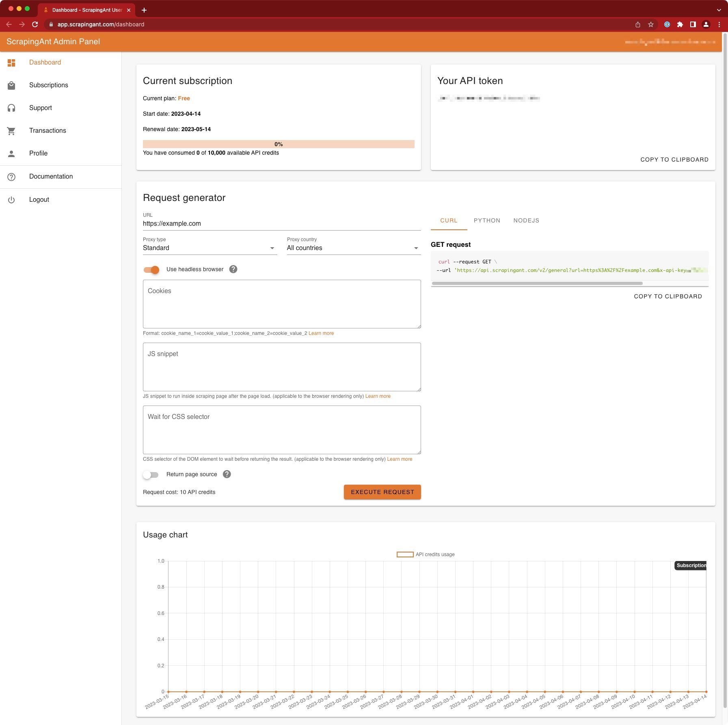Reload the page with refresh icon
728x725 pixels.
35,24
